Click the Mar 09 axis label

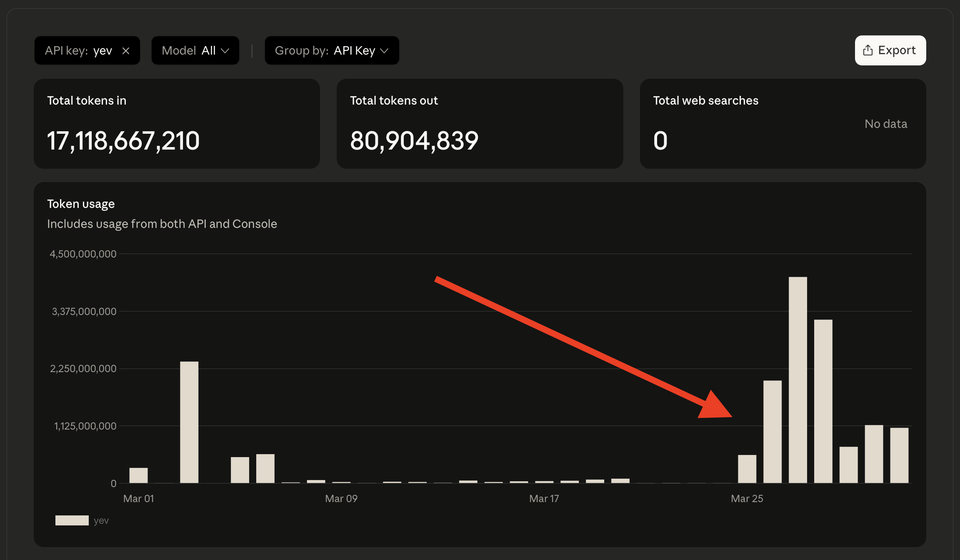point(341,499)
